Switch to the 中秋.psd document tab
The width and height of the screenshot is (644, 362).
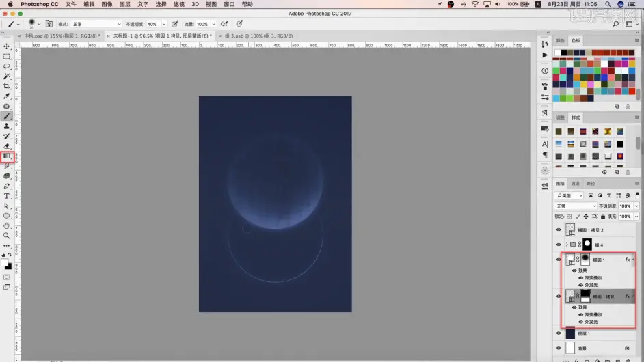point(62,36)
